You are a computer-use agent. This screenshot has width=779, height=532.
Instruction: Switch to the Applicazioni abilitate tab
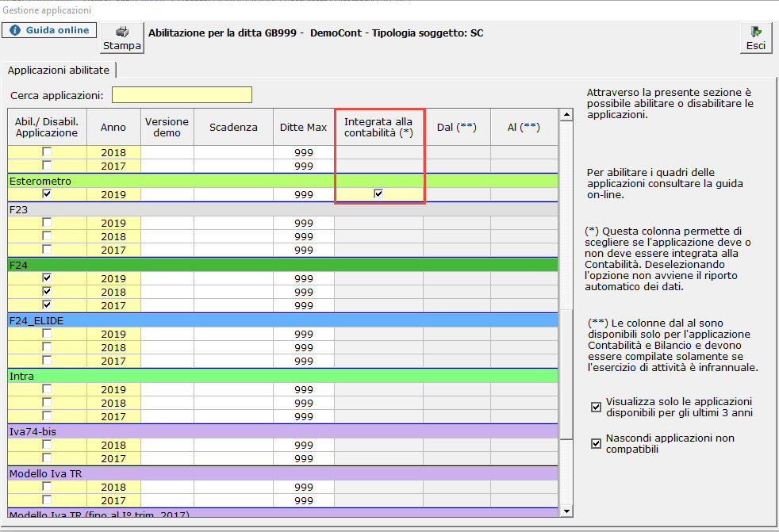(59, 70)
